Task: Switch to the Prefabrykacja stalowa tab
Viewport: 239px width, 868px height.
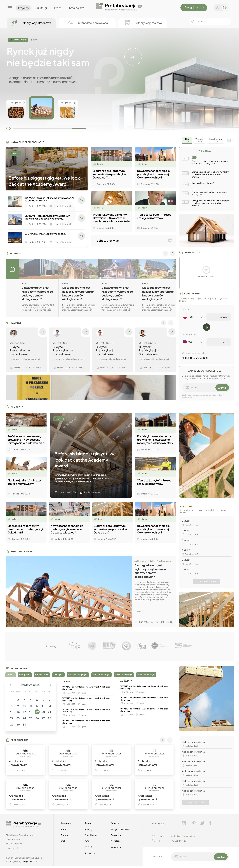Action: click(143, 23)
